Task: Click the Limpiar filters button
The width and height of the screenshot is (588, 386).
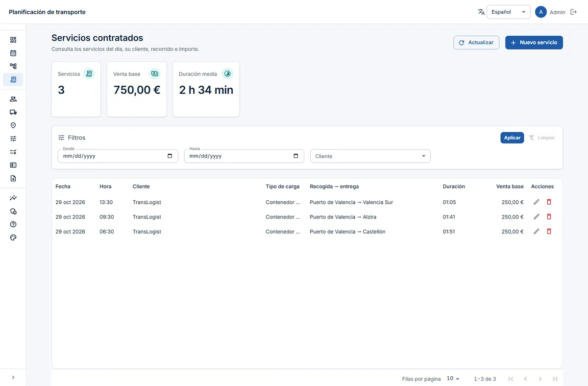Action: [x=541, y=138]
